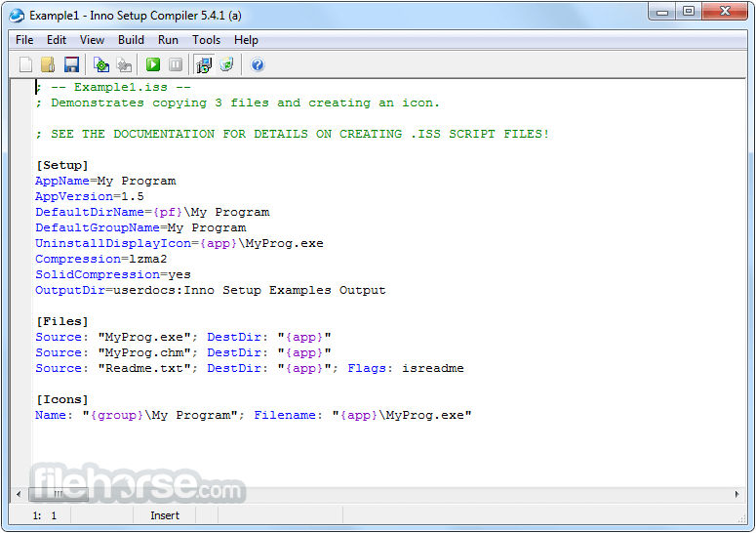Viewport: 756px width, 533px height.
Task: Click the Name: "{group}\My Program" line
Action: point(254,415)
